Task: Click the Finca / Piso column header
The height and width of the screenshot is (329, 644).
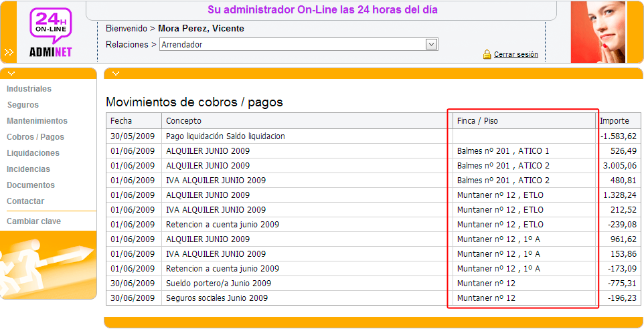Action: click(477, 121)
